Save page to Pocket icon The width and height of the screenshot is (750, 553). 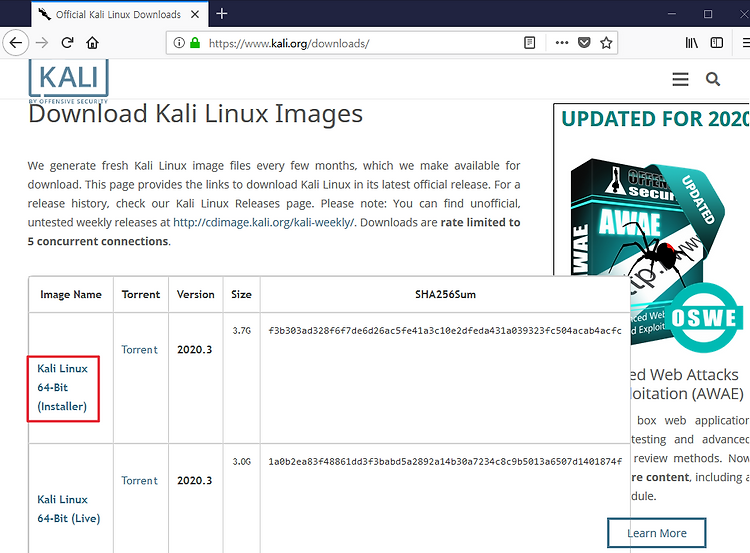(584, 43)
